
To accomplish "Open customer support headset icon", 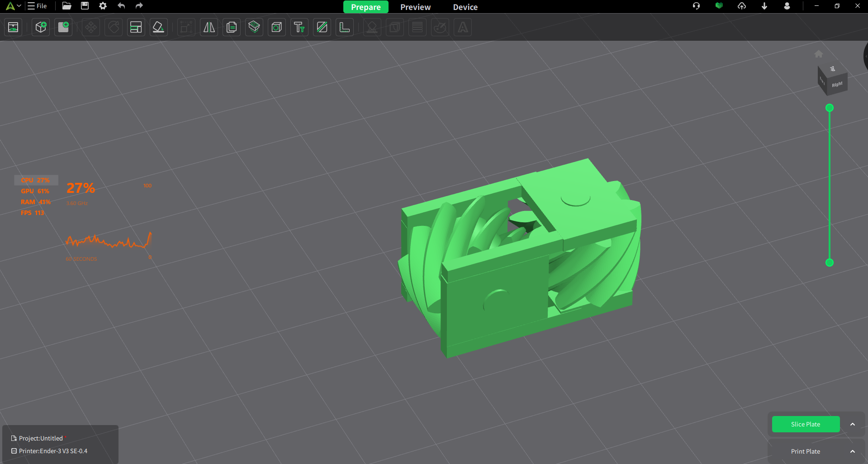I will pos(697,6).
